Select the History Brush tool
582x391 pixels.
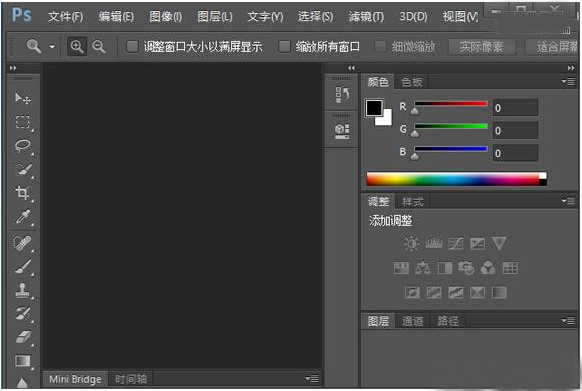click(23, 313)
